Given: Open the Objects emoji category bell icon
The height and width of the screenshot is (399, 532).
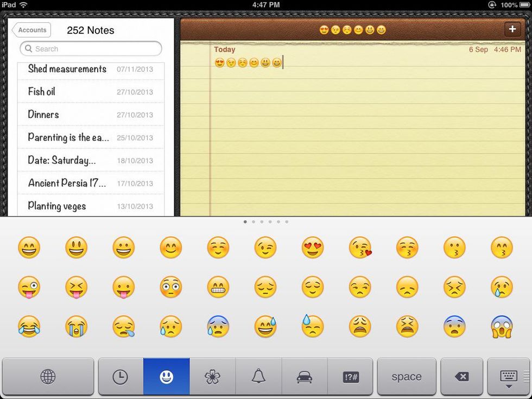Looking at the screenshot, I should point(258,376).
